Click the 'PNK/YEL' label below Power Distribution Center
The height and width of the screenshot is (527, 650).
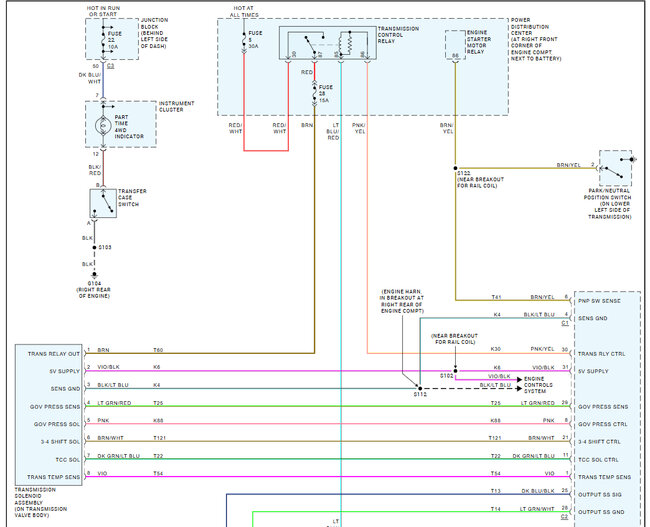(359, 128)
